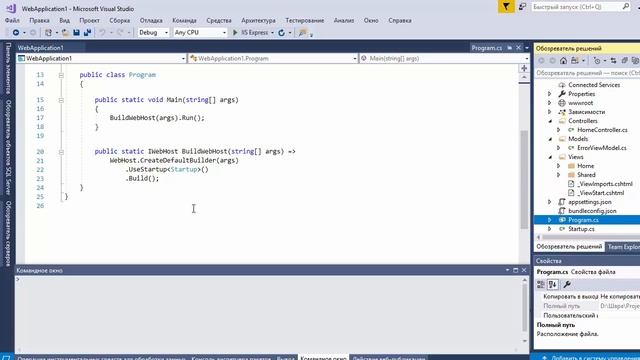Click the Connected Services icon in the tree

coord(562,85)
